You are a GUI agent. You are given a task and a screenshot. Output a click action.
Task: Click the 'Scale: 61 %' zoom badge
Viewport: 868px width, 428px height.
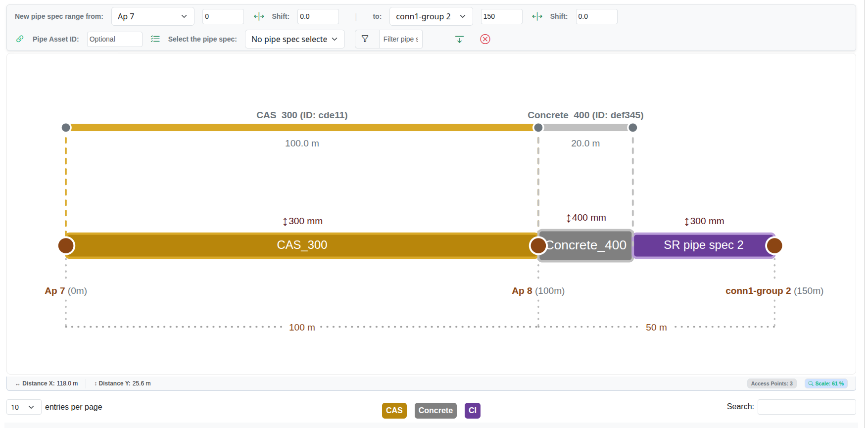pos(826,383)
